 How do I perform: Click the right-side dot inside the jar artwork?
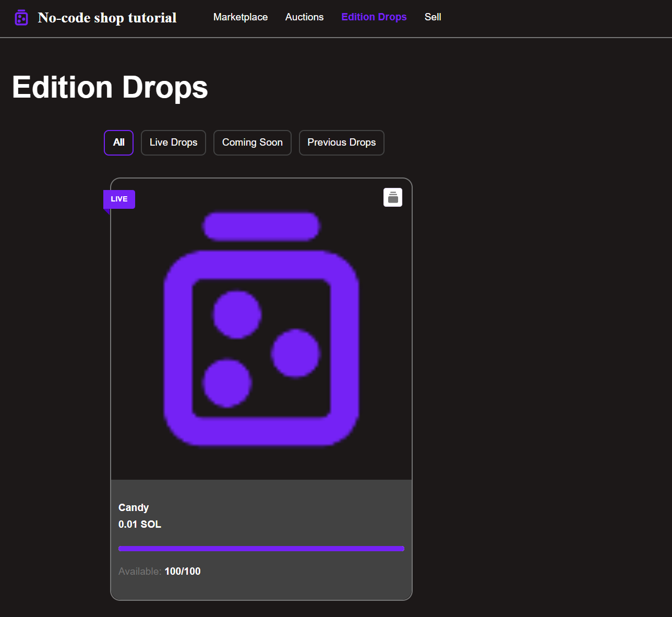296,353
